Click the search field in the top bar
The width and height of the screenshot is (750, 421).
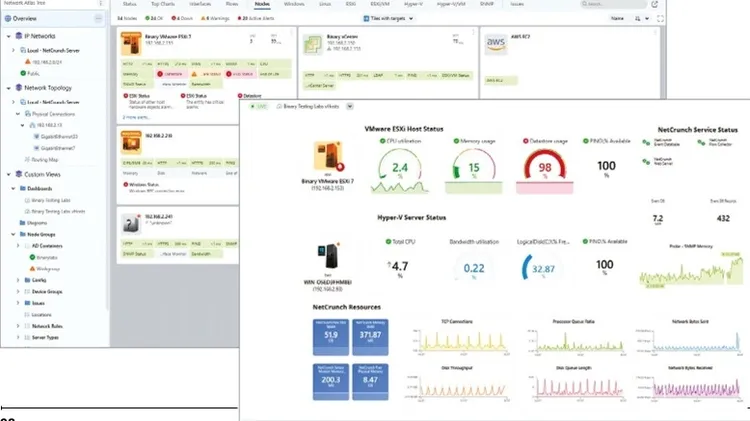click(613, 4)
